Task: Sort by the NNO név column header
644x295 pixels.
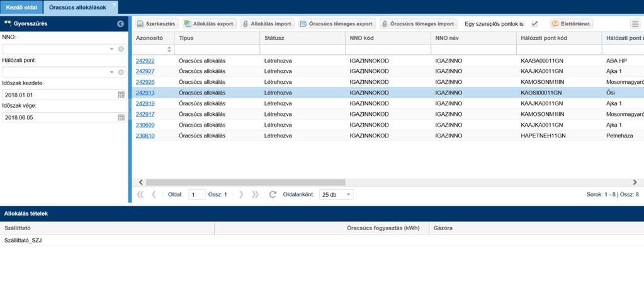Action: 473,38
